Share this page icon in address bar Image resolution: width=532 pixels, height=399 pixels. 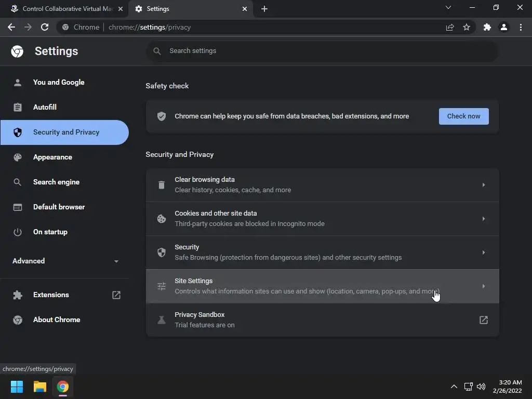pyautogui.click(x=450, y=27)
